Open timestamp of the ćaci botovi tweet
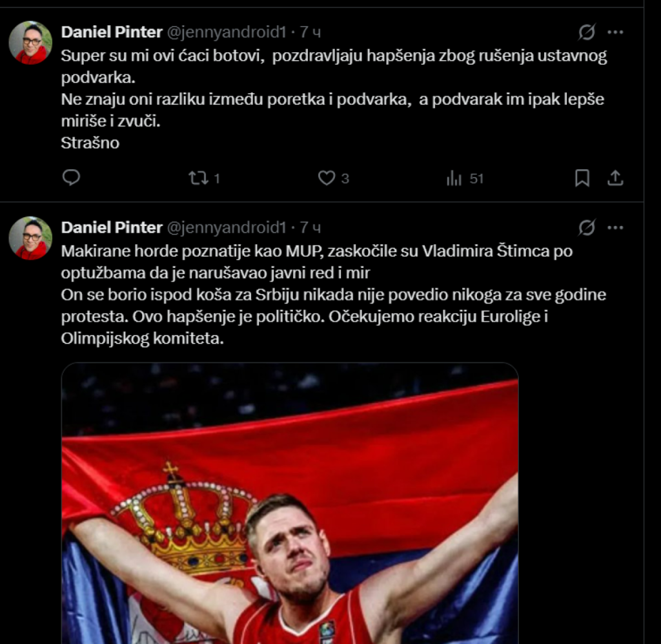 [x=310, y=32]
